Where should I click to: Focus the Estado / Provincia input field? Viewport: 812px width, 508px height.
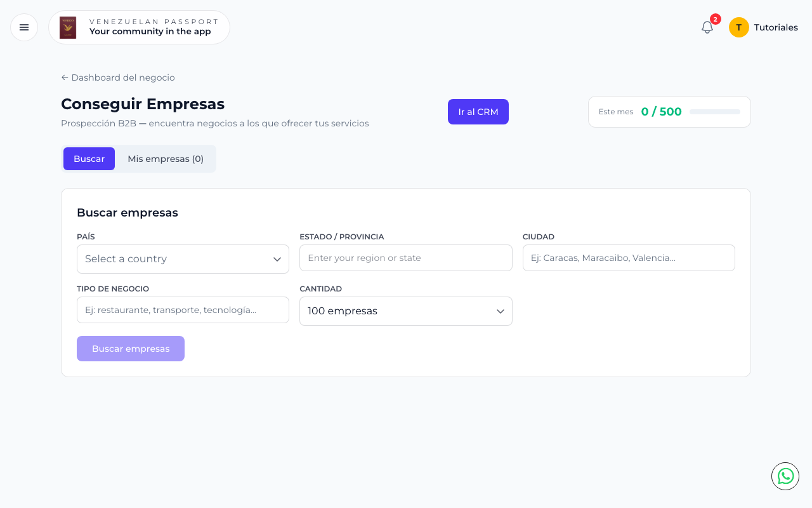click(x=406, y=258)
